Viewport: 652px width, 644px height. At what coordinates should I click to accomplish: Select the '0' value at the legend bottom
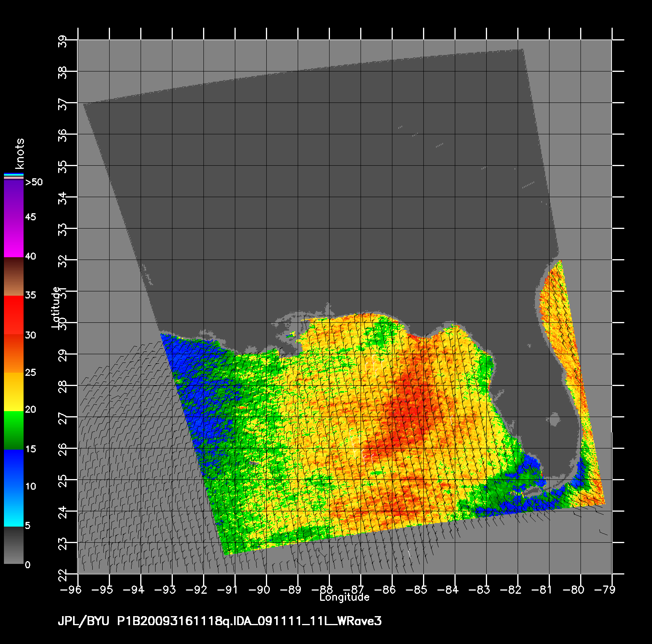pyautogui.click(x=27, y=565)
